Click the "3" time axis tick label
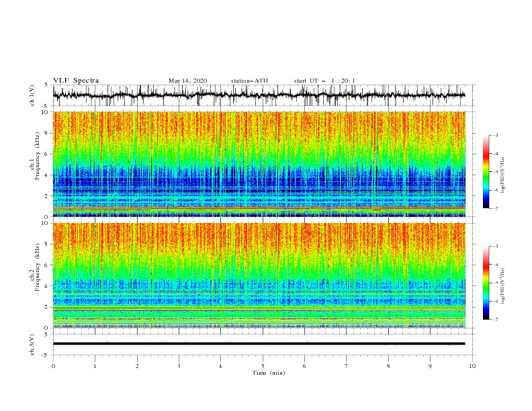This screenshot has width=532, height=411. coord(179,366)
